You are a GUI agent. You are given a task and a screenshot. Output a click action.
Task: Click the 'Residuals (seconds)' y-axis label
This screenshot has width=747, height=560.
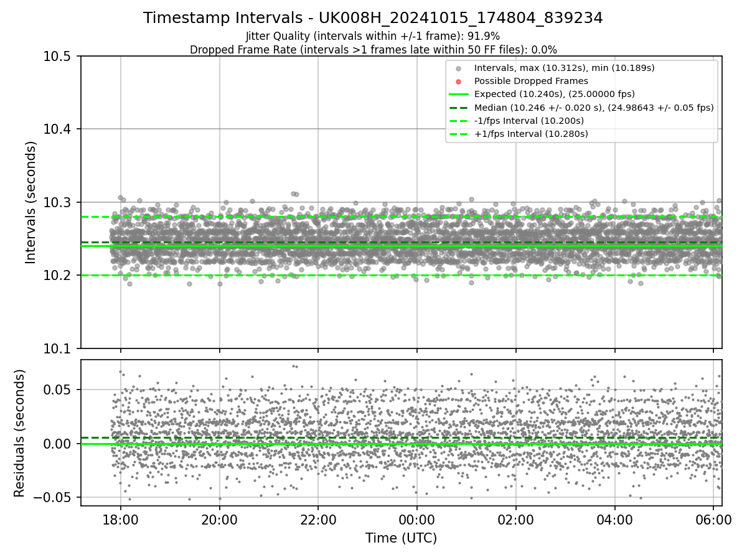click(x=19, y=433)
